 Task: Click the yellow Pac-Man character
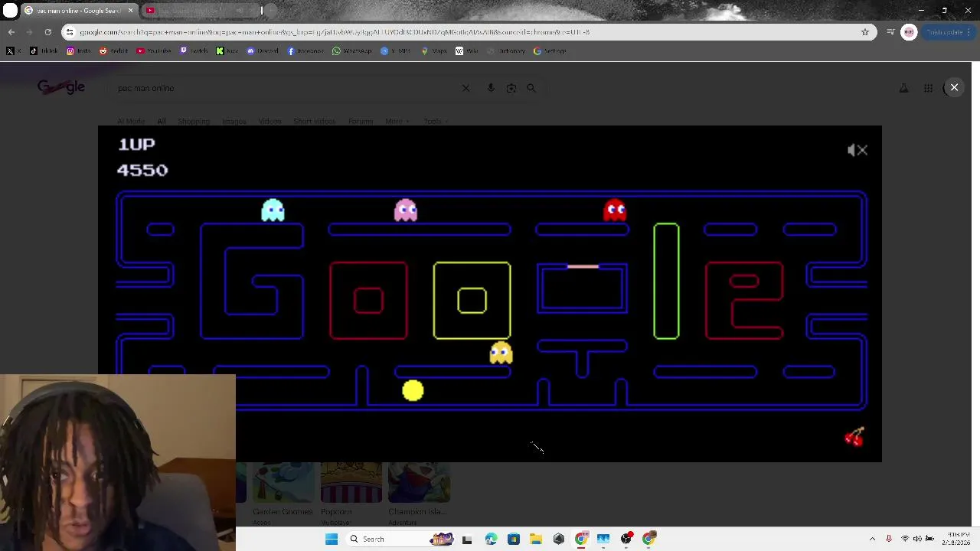[413, 391]
